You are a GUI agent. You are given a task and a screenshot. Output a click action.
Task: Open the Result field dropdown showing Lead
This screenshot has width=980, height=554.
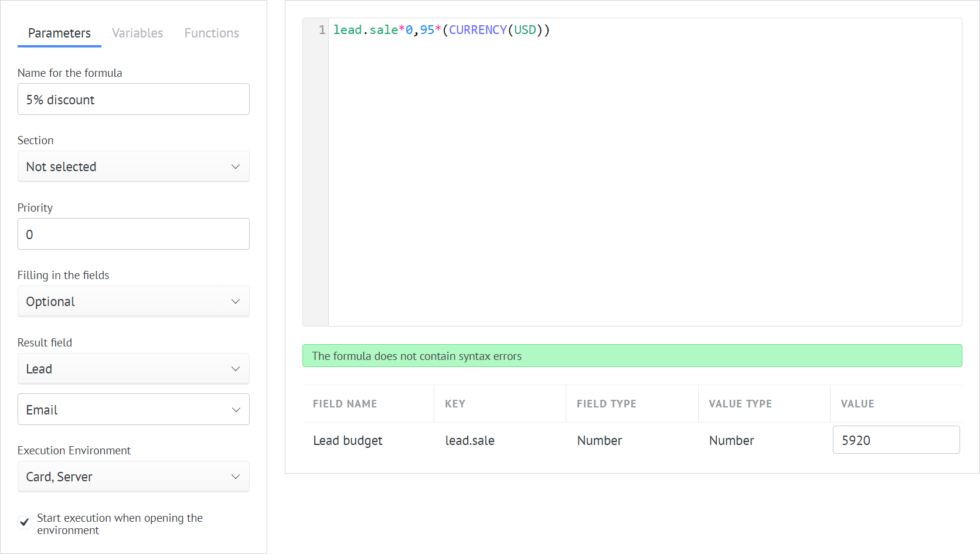(133, 369)
